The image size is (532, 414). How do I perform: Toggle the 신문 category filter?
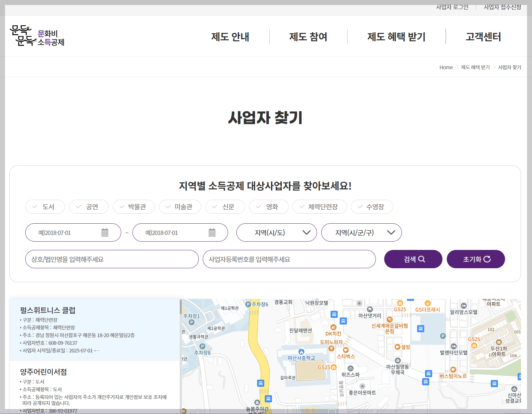225,207
